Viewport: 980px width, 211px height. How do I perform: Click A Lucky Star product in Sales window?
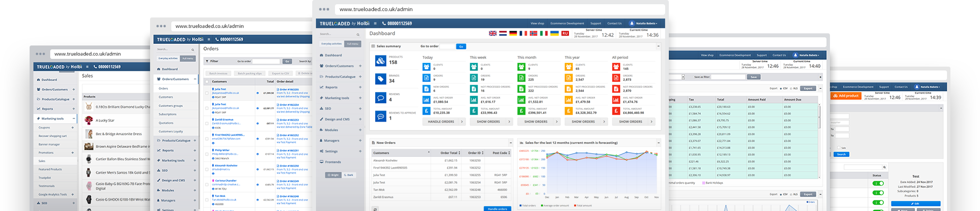tap(105, 121)
